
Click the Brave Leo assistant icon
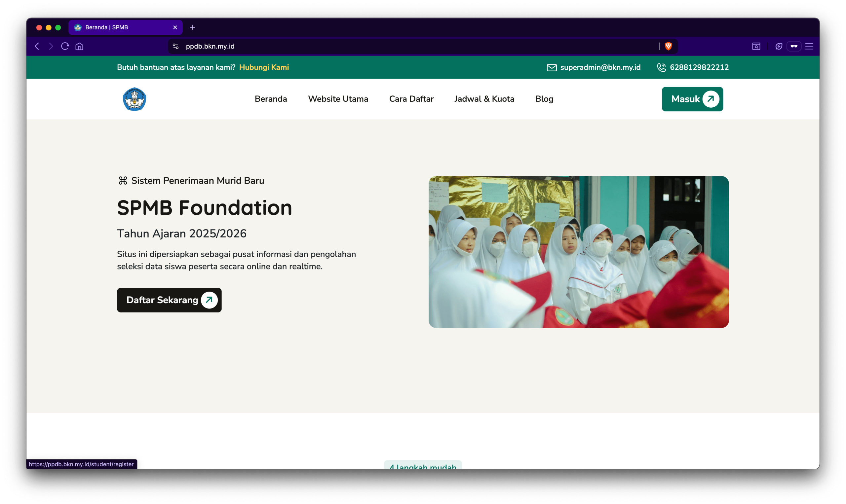click(x=779, y=46)
